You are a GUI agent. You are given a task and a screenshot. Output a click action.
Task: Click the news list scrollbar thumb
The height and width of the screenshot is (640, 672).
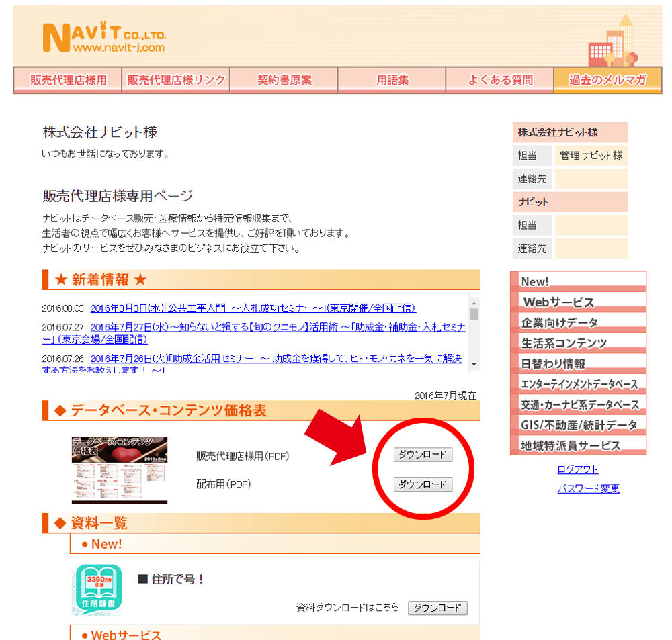474,315
